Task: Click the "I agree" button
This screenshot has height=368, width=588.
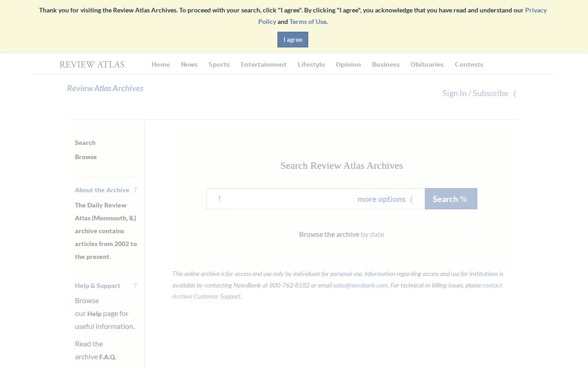Action: click(293, 40)
